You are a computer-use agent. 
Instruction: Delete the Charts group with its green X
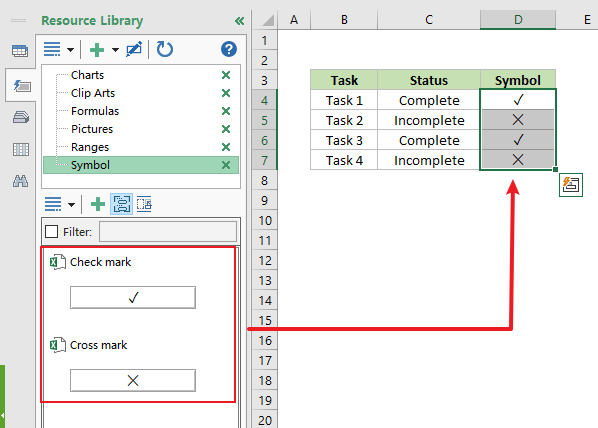coord(226,75)
